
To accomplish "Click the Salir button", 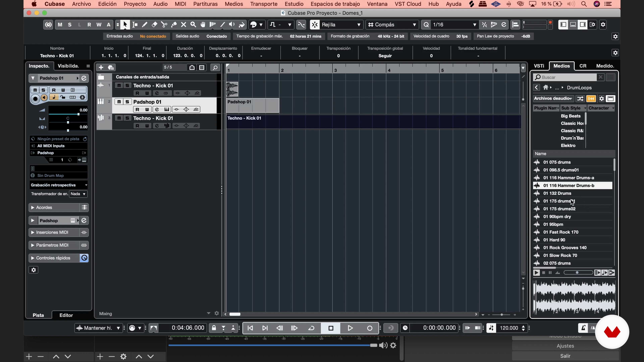I will (x=565, y=356).
